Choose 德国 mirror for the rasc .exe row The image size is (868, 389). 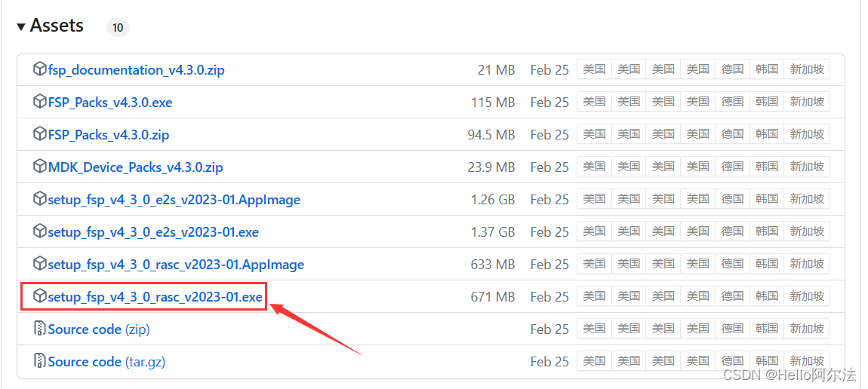pyautogui.click(x=732, y=297)
